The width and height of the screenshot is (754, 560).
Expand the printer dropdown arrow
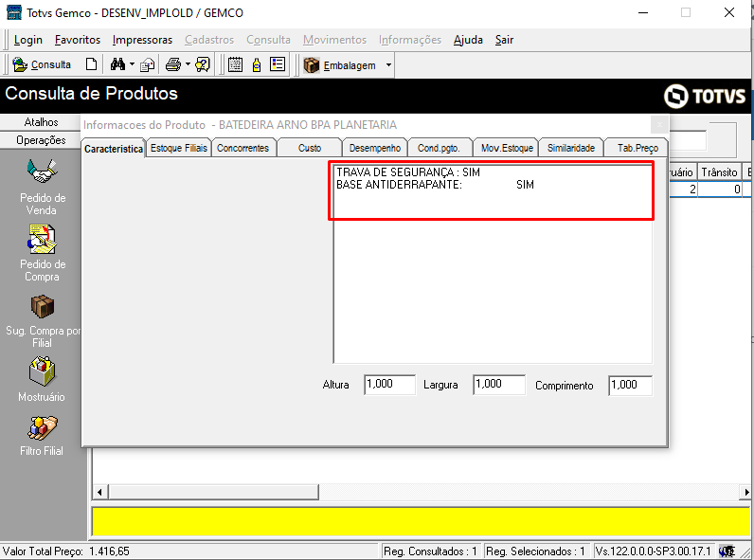tap(188, 64)
